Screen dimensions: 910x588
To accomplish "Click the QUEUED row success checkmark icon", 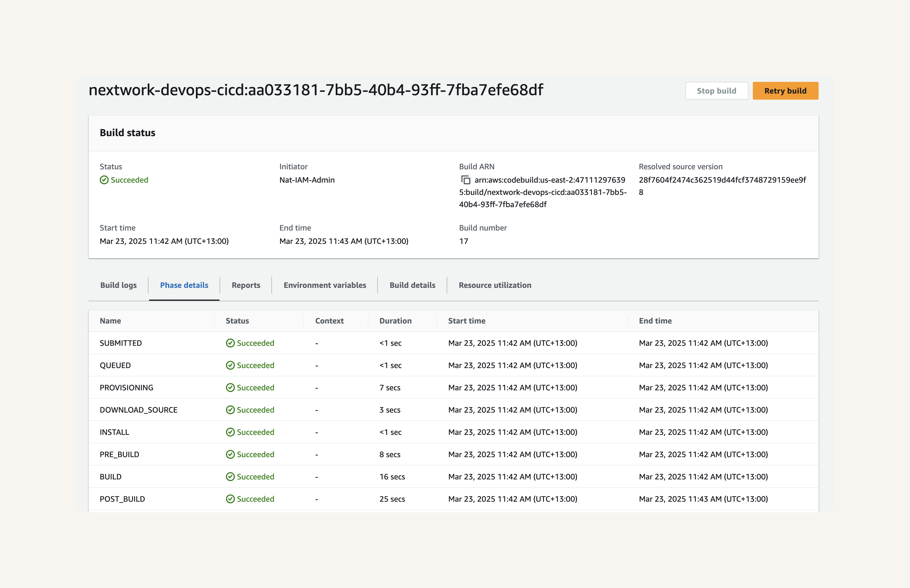I will (x=230, y=365).
